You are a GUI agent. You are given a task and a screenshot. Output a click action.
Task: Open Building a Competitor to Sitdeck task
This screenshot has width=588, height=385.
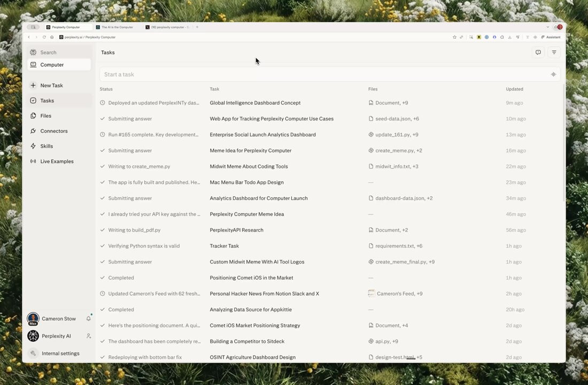pyautogui.click(x=247, y=342)
